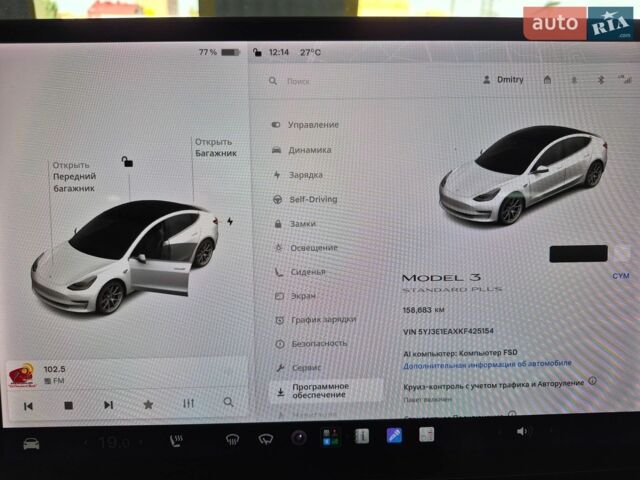Toggle the car unlock icon above the roof
The height and width of the screenshot is (480, 640).
pyautogui.click(x=127, y=162)
